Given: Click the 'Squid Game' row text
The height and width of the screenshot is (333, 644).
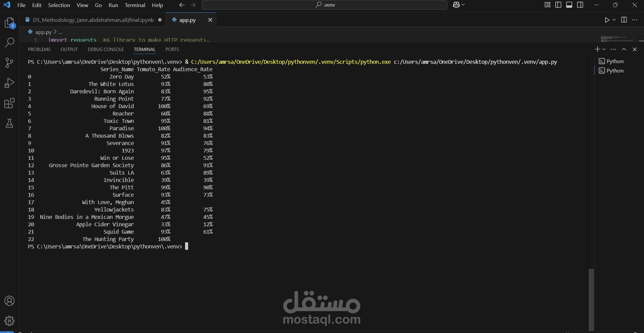Looking at the screenshot, I should [119, 232].
